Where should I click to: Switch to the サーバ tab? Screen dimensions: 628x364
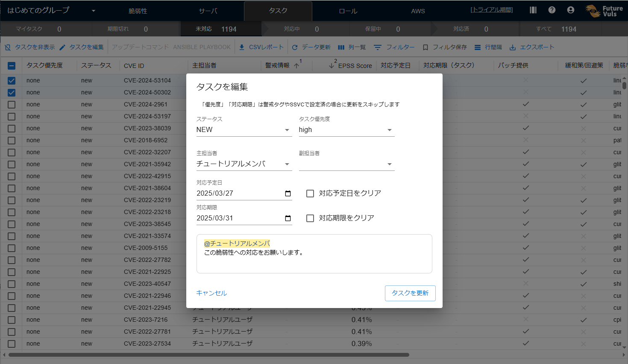[x=208, y=11]
